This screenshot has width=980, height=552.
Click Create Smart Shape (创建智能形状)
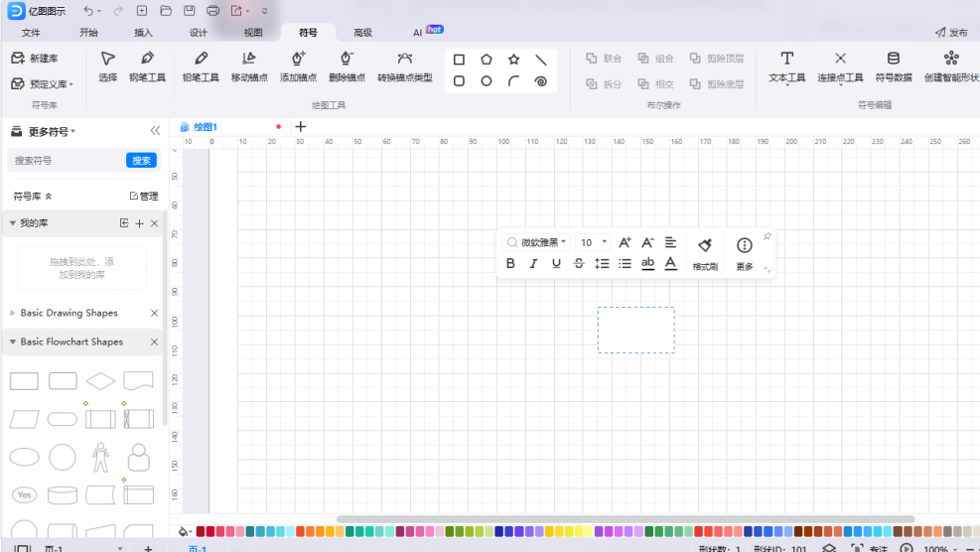(951, 67)
